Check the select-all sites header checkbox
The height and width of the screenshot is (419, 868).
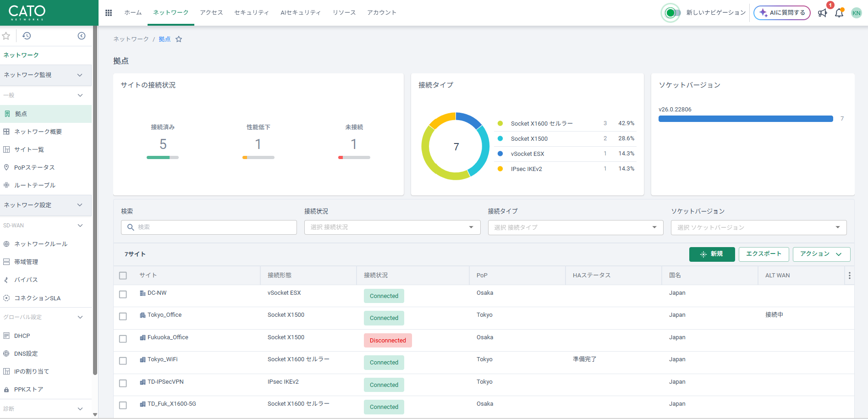tap(123, 276)
